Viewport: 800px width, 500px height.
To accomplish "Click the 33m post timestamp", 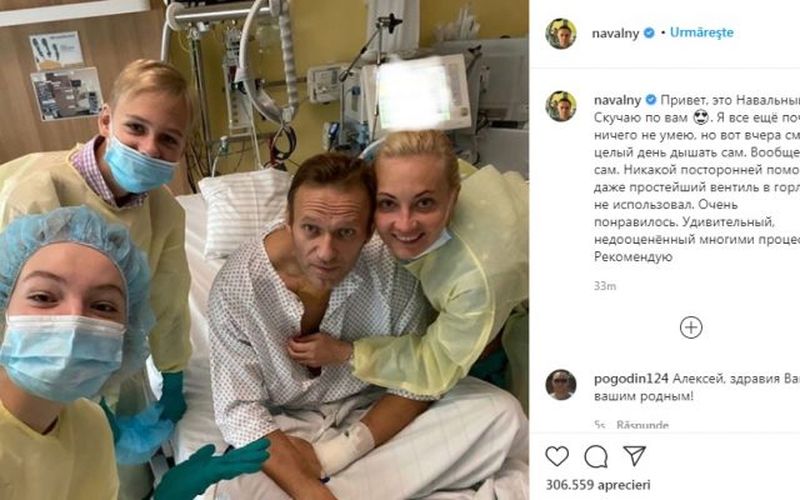I will click(605, 286).
